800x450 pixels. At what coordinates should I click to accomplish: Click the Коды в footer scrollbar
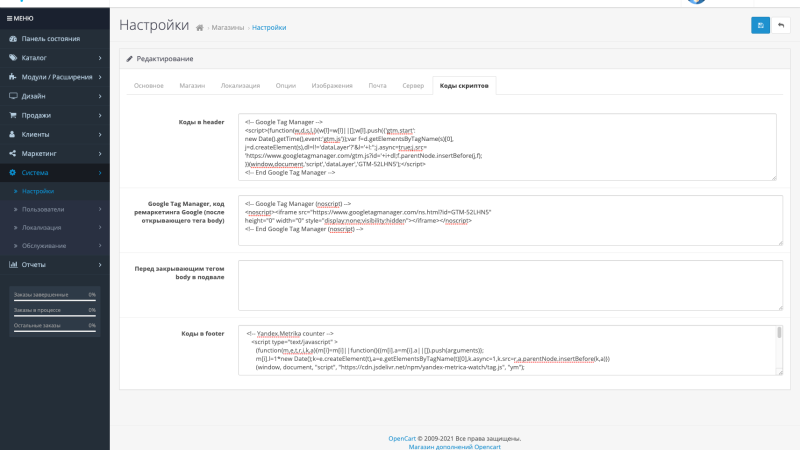pos(779,333)
